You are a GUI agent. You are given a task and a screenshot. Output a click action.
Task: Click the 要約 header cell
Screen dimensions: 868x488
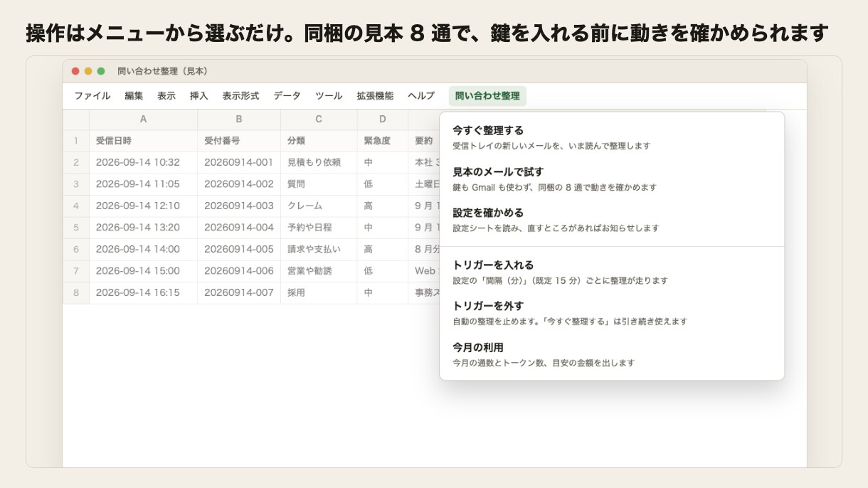click(x=424, y=141)
